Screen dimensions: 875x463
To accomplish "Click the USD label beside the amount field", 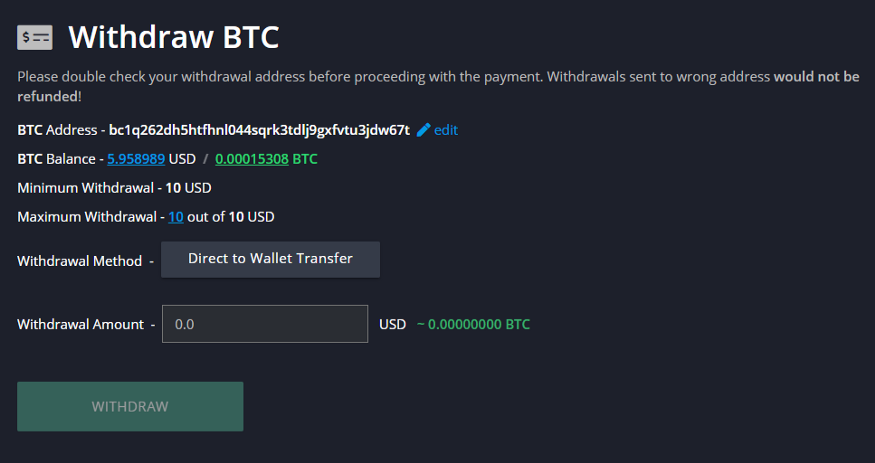I will (x=392, y=324).
